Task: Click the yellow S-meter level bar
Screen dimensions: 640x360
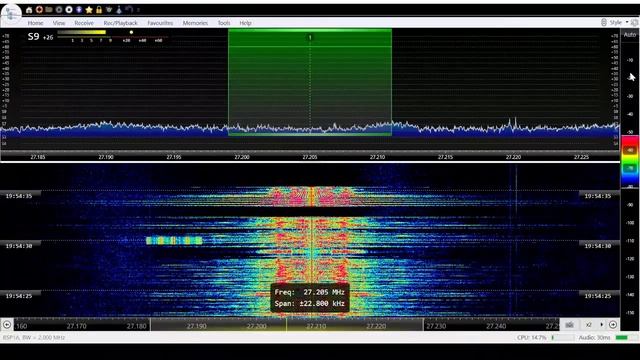Action: 82,32
